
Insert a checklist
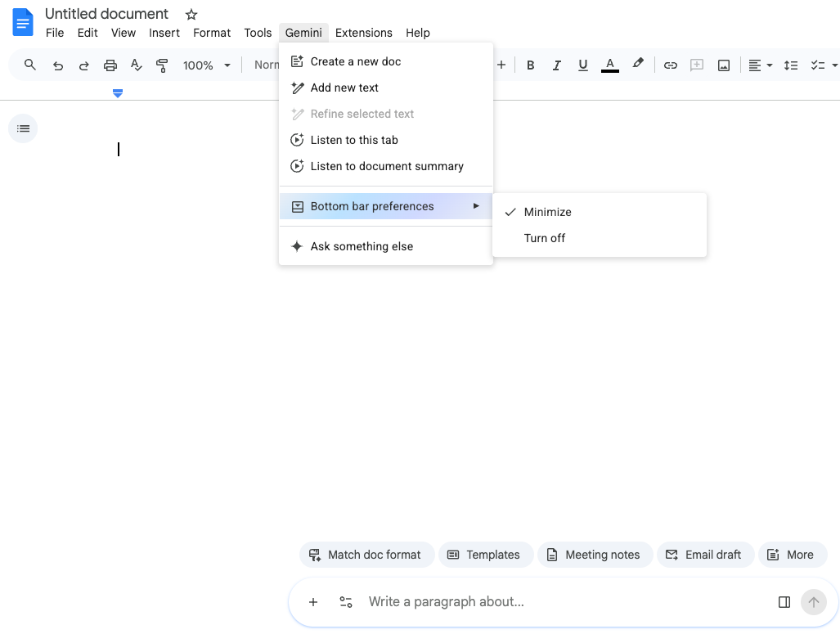pyautogui.click(x=817, y=65)
